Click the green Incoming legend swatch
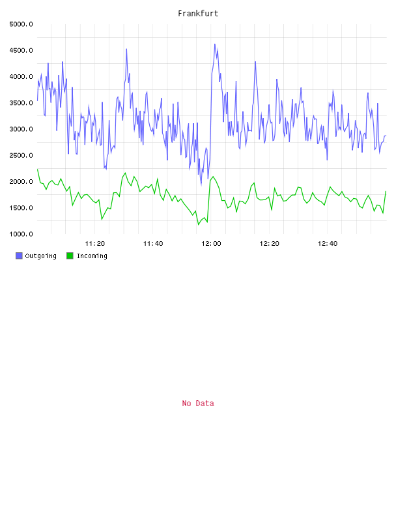This screenshot has height=532, width=396. tap(70, 256)
